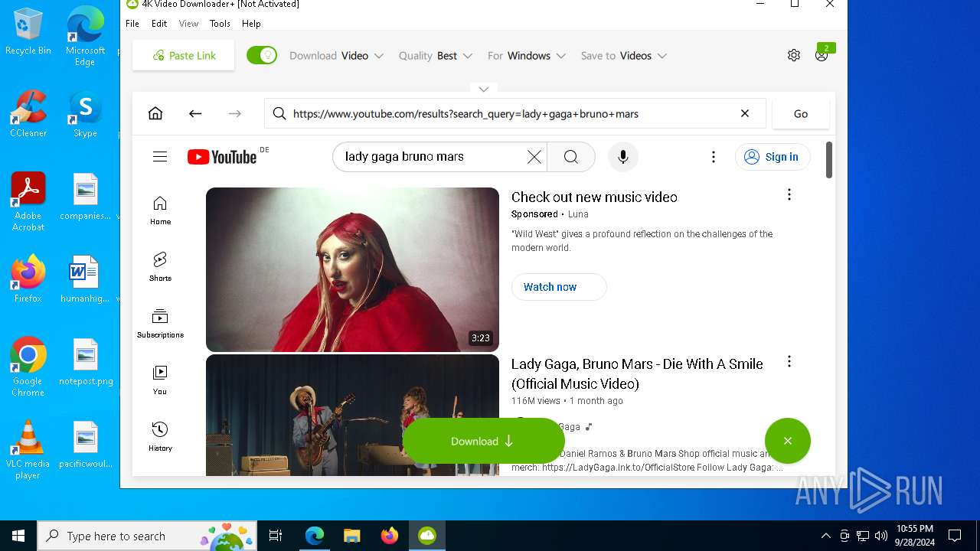This screenshot has height=551, width=980.
Task: Click the YouTube Sign in button
Action: [x=773, y=157]
